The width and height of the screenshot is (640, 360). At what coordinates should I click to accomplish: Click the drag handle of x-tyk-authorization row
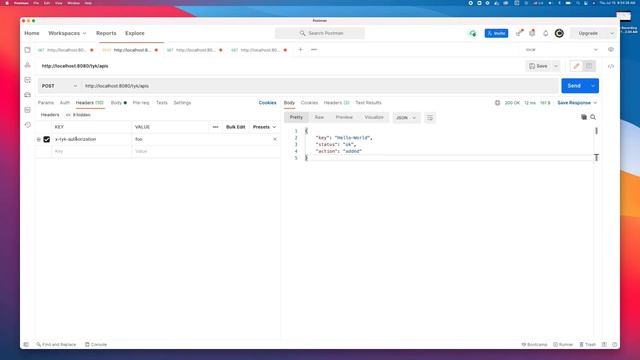39,140
